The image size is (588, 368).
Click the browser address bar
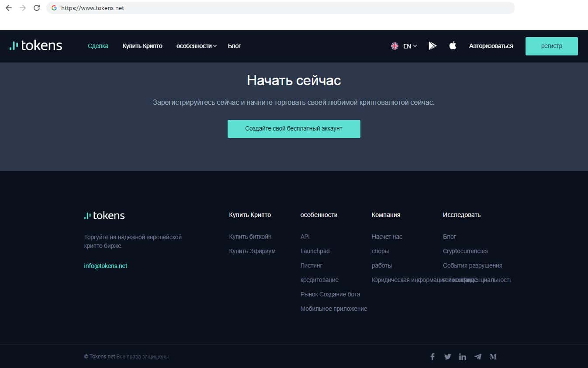click(280, 8)
